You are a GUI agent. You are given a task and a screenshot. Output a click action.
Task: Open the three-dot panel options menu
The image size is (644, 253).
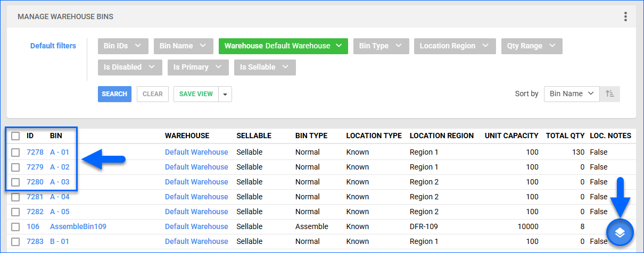[x=625, y=17]
